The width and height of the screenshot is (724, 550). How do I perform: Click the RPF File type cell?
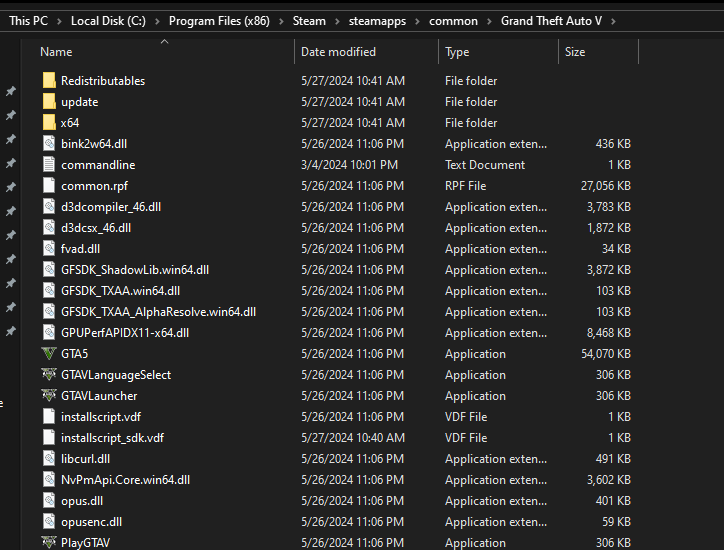[465, 186]
